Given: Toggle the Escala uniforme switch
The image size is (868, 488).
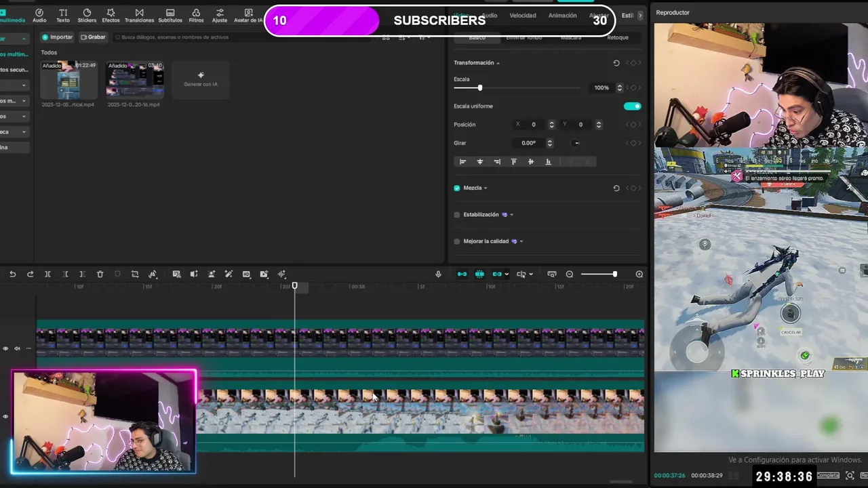Looking at the screenshot, I should [x=632, y=106].
